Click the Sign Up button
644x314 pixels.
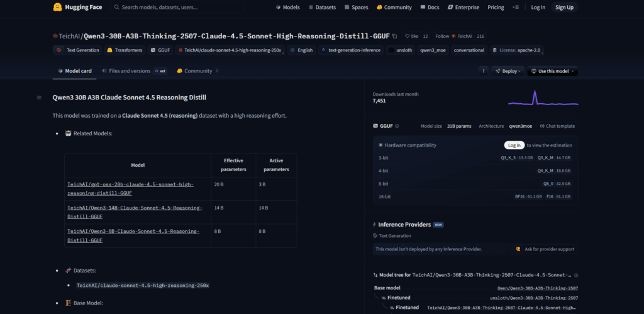coord(564,7)
